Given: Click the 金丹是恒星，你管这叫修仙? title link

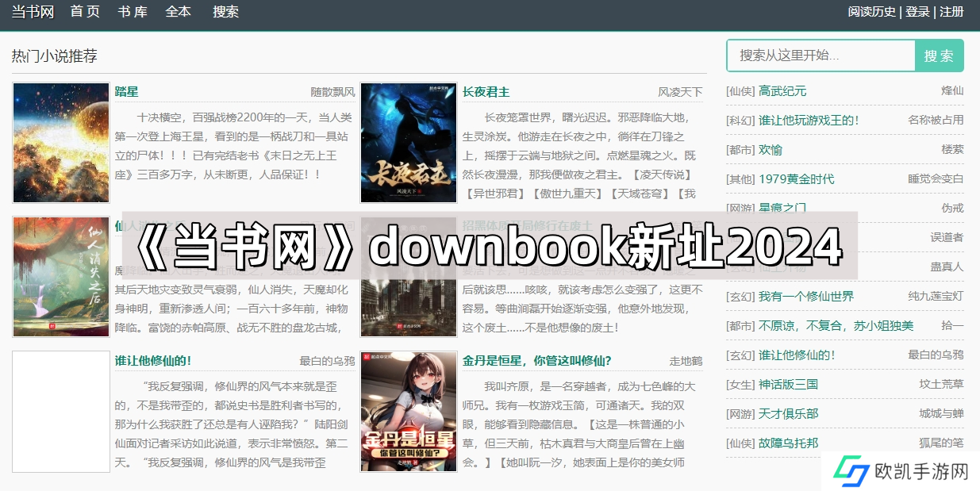Looking at the screenshot, I should pyautogui.click(x=537, y=361).
